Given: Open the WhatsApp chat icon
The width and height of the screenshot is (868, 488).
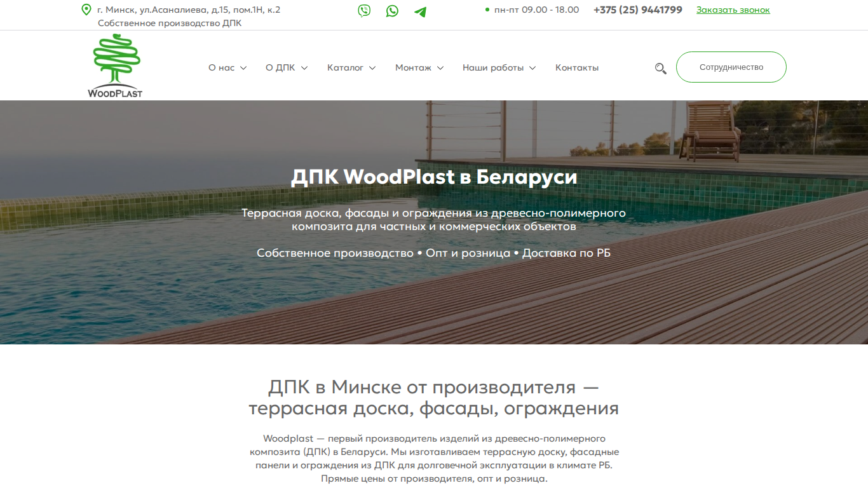Looking at the screenshot, I should tap(392, 10).
